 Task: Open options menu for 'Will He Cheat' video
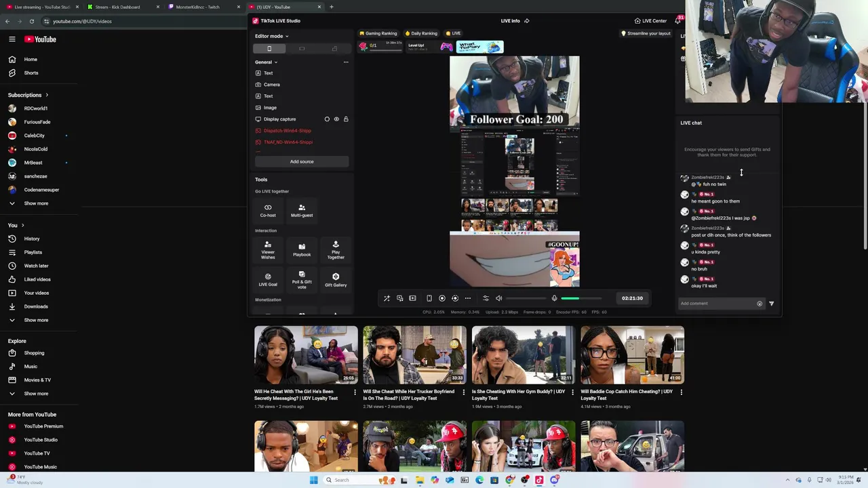coord(355,392)
